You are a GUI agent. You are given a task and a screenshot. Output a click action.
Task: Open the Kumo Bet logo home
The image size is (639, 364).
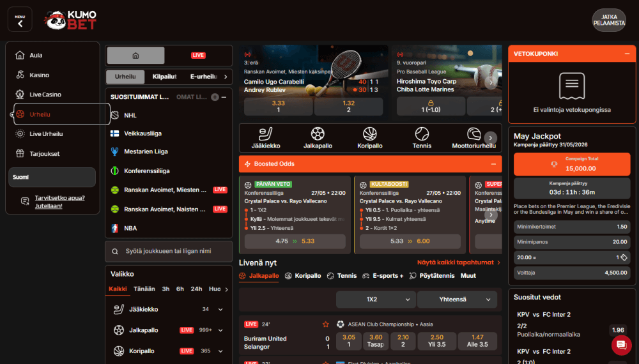(x=70, y=20)
